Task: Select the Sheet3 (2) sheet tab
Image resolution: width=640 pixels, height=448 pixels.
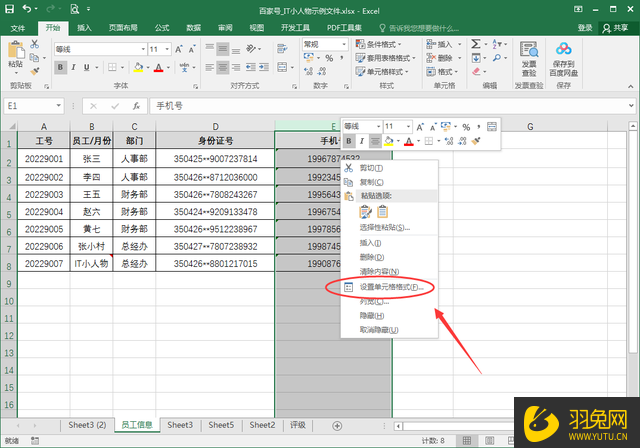Action: coord(87,426)
